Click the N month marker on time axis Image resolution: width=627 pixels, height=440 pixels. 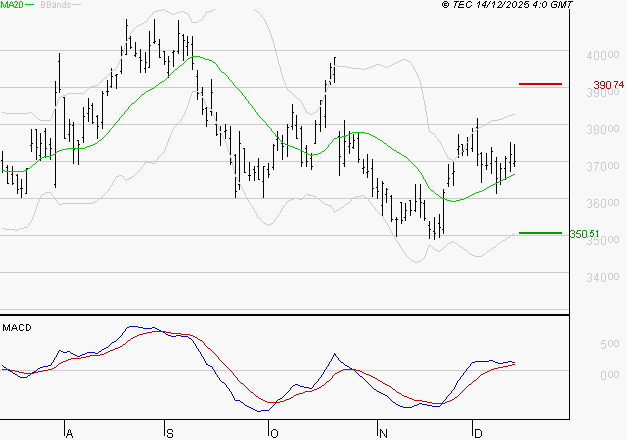pyautogui.click(x=383, y=434)
